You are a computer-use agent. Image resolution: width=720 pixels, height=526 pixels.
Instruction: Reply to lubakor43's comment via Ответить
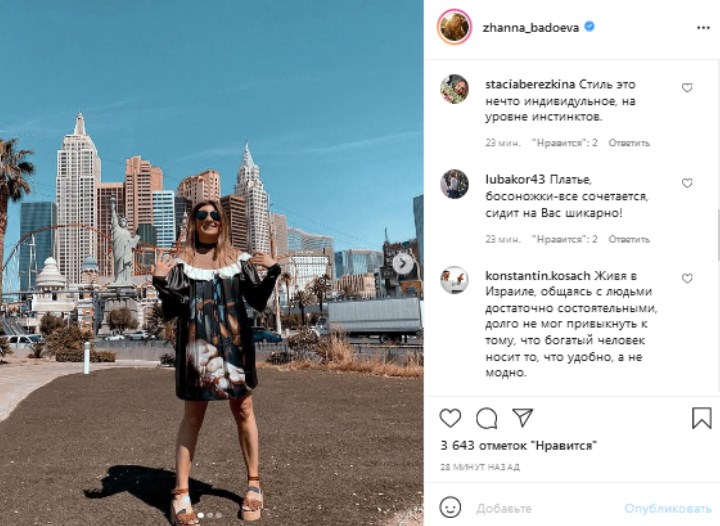(629, 239)
